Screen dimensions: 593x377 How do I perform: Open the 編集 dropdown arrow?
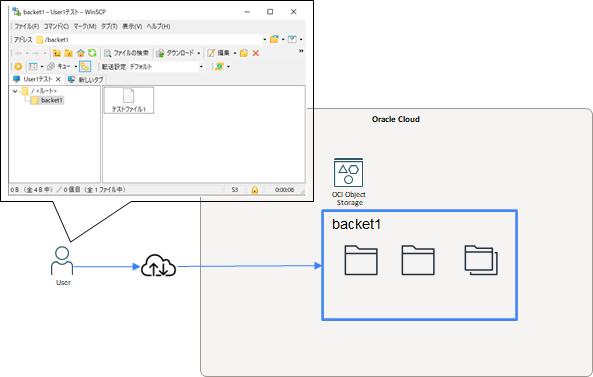(235, 53)
